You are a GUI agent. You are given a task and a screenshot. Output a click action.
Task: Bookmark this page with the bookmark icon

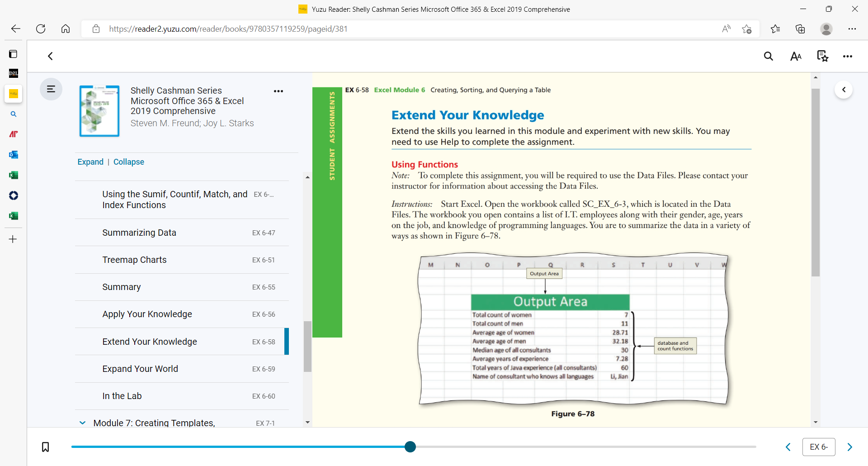pos(45,447)
